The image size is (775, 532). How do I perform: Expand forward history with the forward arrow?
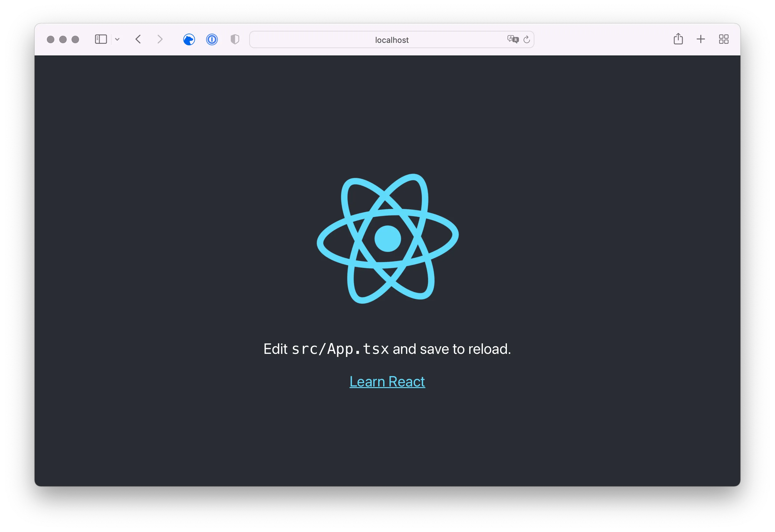pos(160,39)
